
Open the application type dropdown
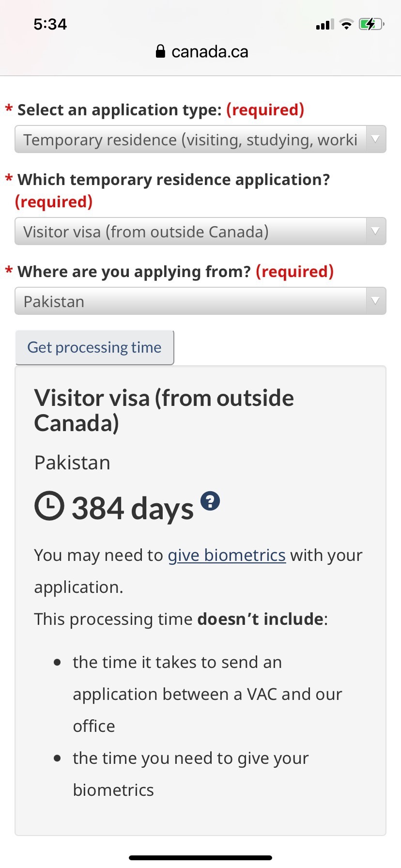pos(200,139)
